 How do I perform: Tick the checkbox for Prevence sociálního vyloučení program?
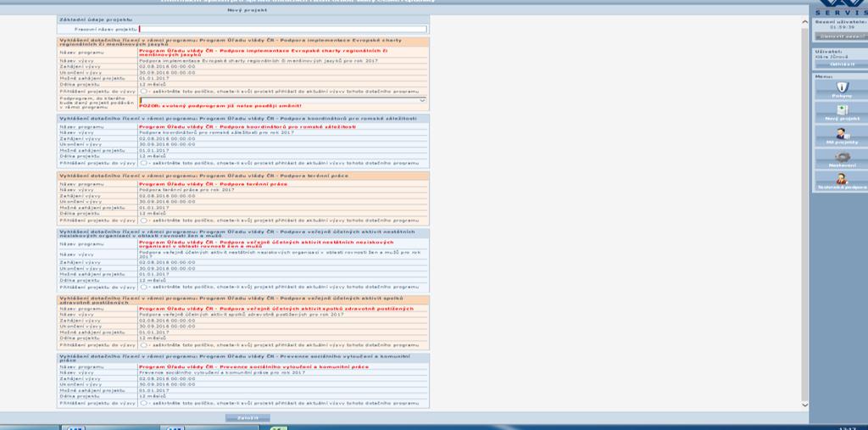click(x=143, y=403)
